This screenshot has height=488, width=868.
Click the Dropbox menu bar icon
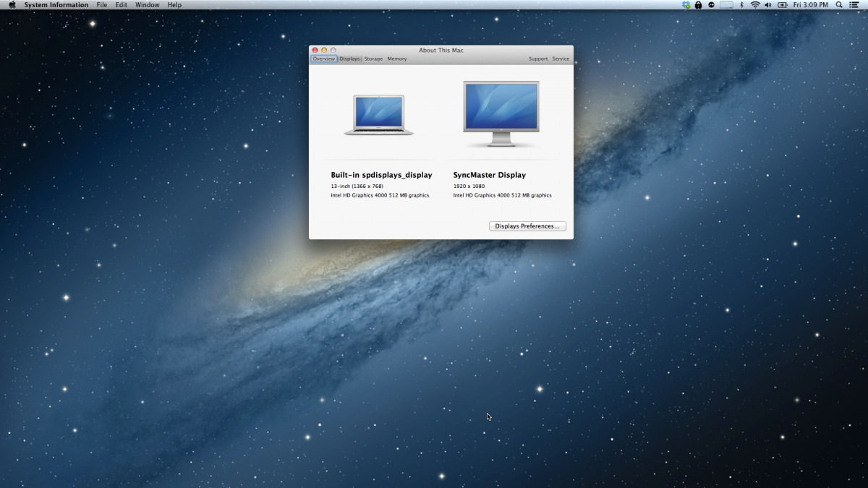click(x=686, y=5)
